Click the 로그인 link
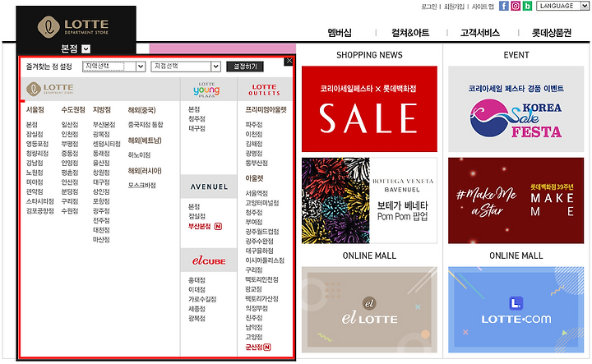The width and height of the screenshot is (592, 364). [429, 7]
